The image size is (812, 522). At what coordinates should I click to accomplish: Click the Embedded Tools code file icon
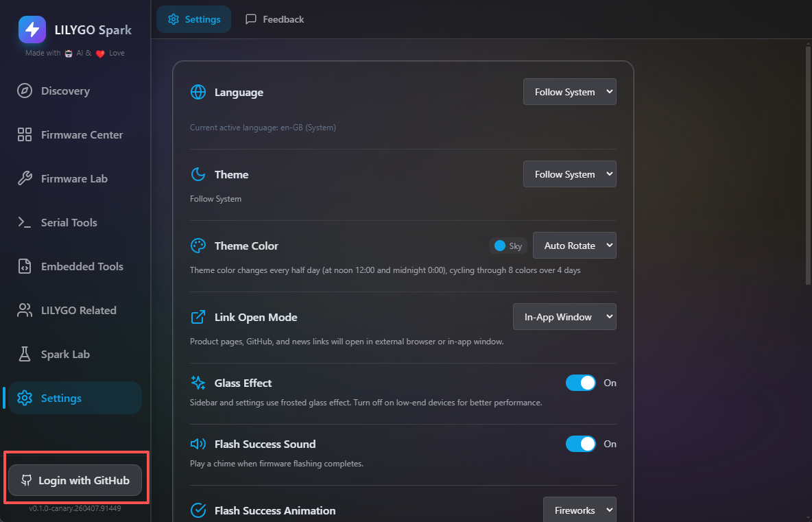25,267
